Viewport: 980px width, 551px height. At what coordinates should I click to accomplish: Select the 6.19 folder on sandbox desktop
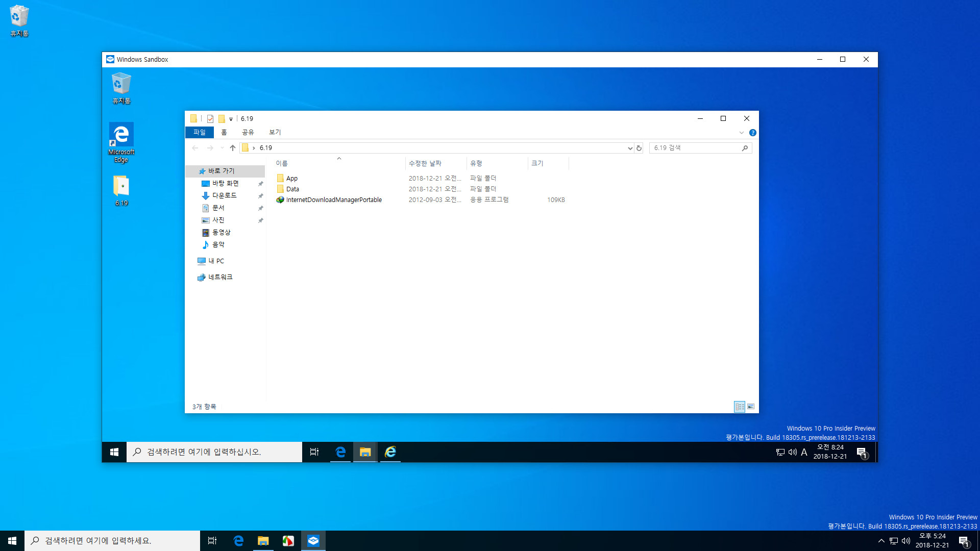pos(121,191)
